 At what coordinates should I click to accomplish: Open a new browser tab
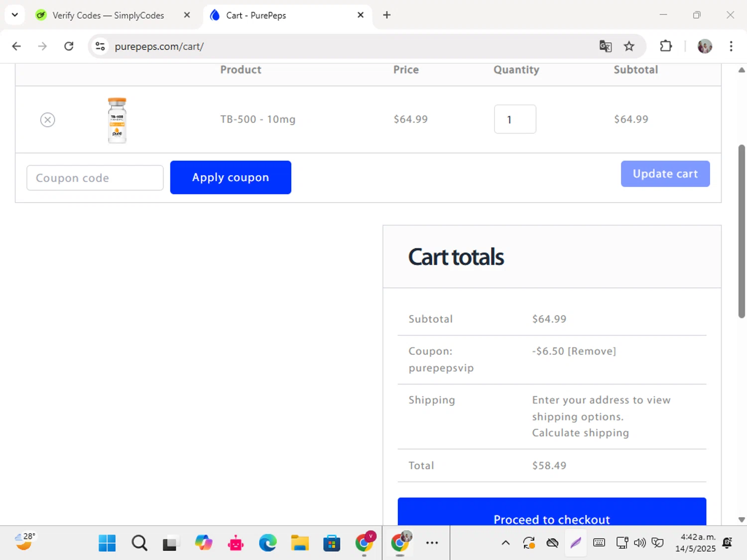(x=387, y=15)
